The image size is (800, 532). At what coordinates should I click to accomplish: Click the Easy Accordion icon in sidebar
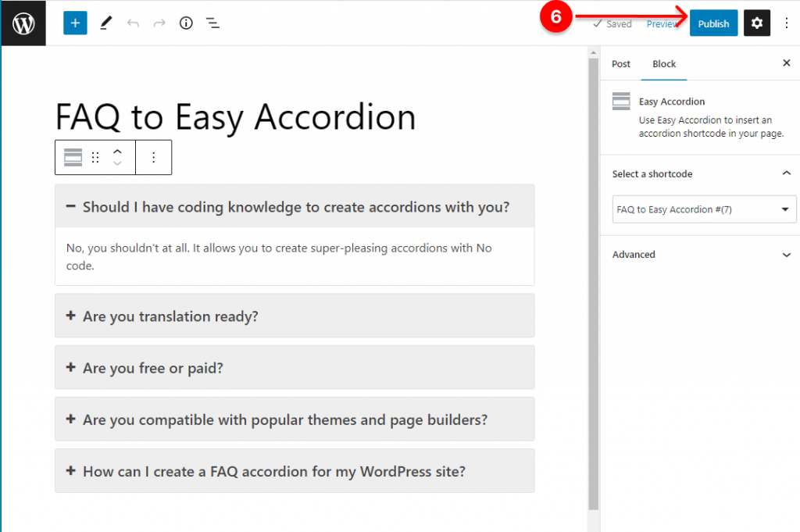[621, 101]
